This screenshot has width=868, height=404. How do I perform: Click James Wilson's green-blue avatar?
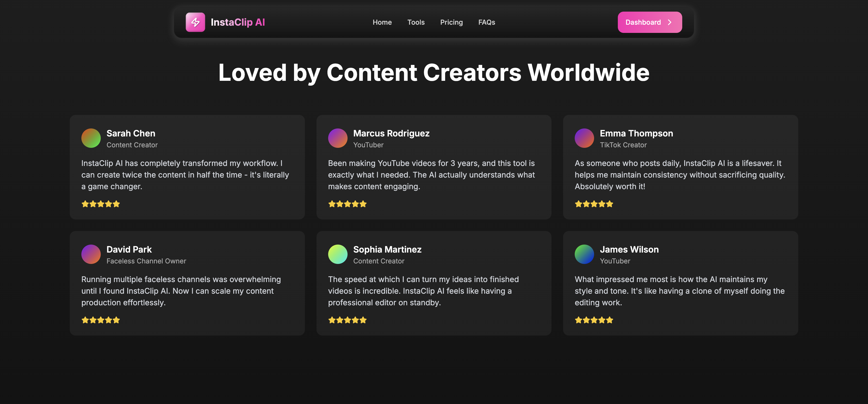(584, 254)
